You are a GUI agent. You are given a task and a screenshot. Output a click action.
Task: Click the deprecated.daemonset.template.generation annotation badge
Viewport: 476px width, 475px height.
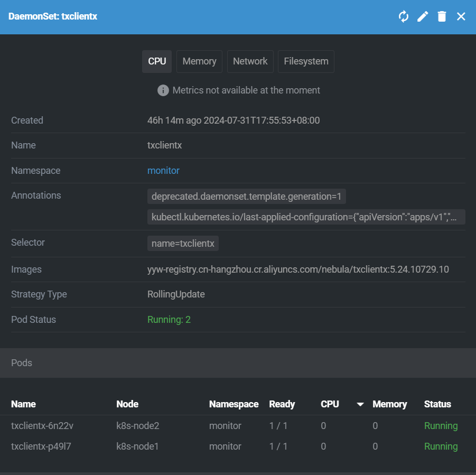[247, 197]
